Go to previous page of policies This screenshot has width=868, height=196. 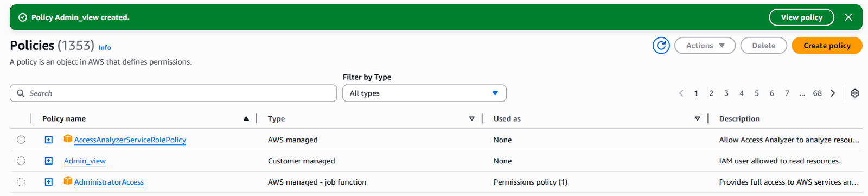(681, 93)
